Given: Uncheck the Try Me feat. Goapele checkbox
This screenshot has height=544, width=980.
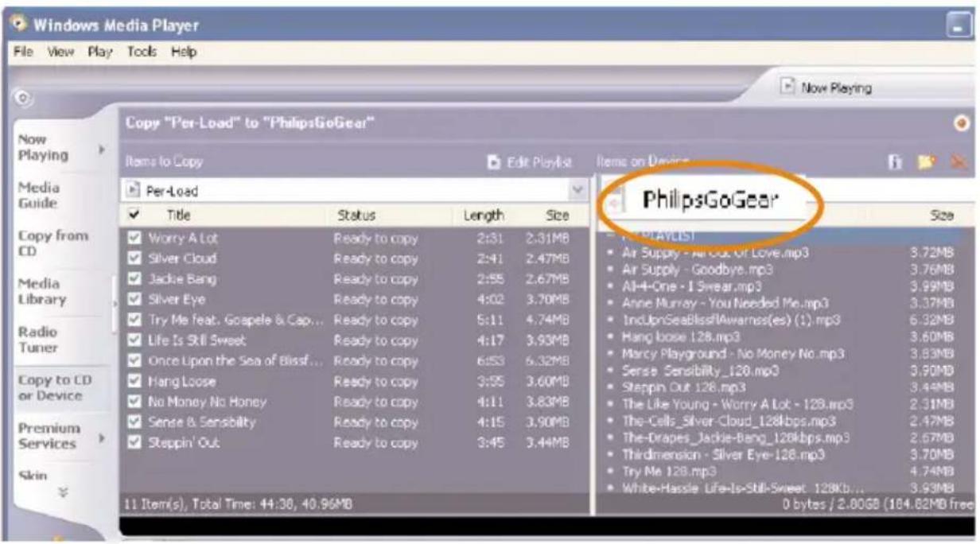Looking at the screenshot, I should [x=134, y=320].
